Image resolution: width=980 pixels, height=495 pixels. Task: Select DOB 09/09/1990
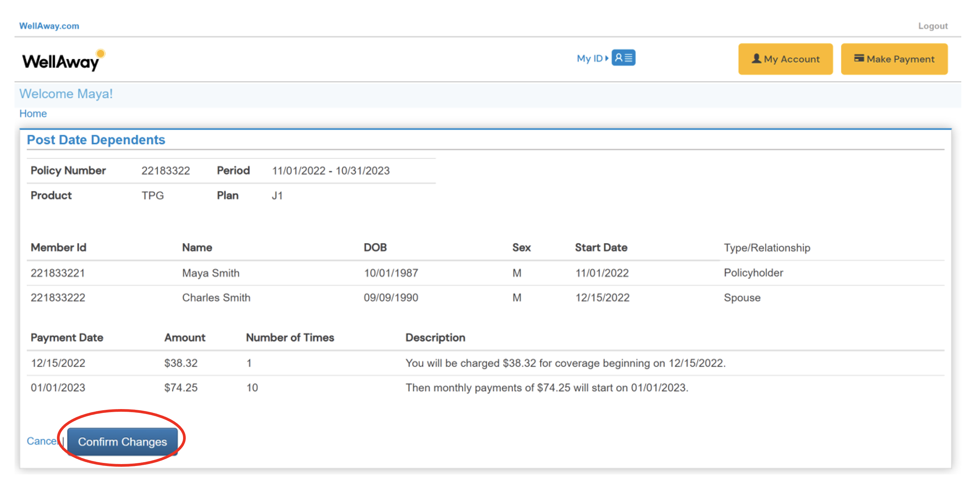pos(391,298)
